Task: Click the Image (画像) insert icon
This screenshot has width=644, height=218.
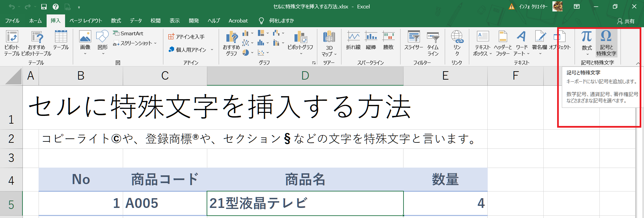Action: [85, 38]
